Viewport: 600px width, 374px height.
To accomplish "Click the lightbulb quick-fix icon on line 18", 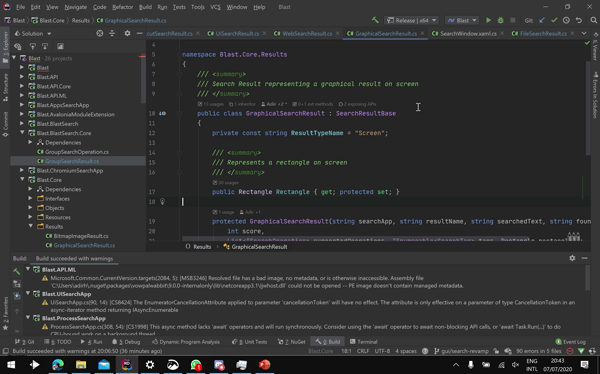I will (162, 201).
